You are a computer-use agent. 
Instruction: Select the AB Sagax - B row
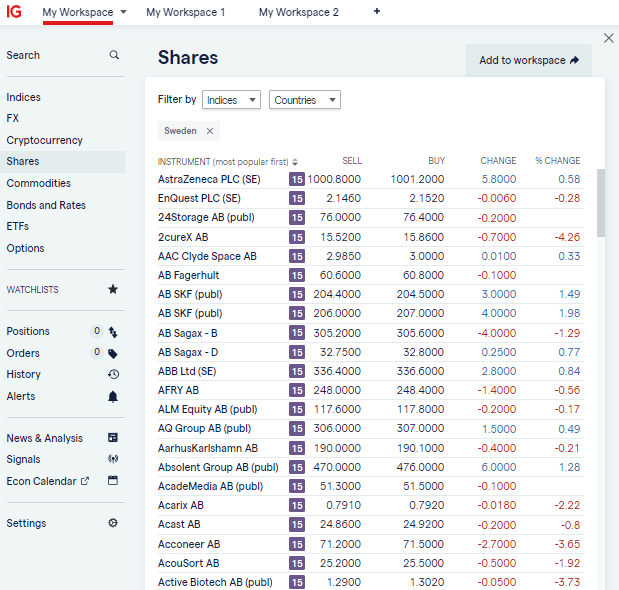(x=370, y=333)
